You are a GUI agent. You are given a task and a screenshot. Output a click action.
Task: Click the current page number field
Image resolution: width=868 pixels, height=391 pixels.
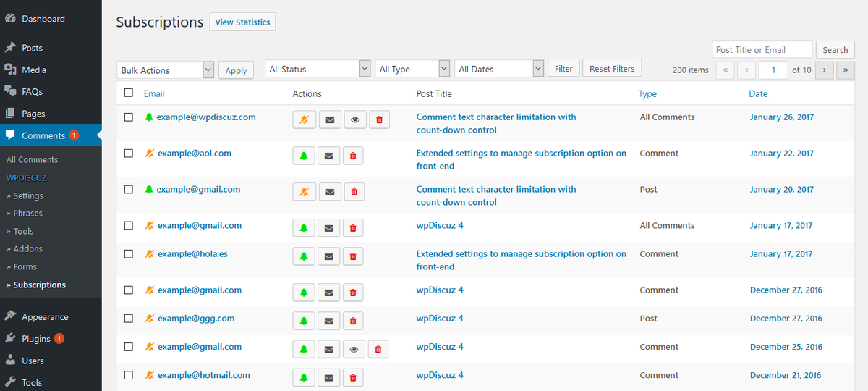(x=773, y=70)
